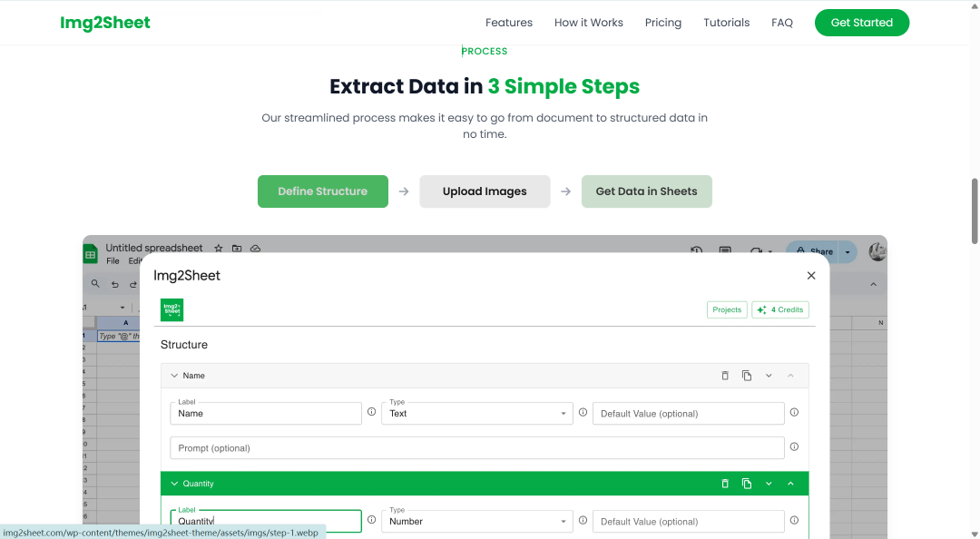Open the File menu in Sheets
Screen dimensions: 980x539
(113, 260)
